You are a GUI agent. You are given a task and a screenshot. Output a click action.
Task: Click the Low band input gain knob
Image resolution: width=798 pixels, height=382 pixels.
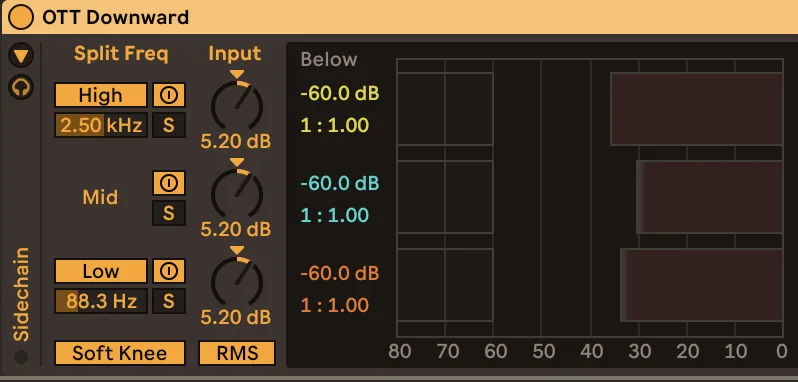coord(237,281)
